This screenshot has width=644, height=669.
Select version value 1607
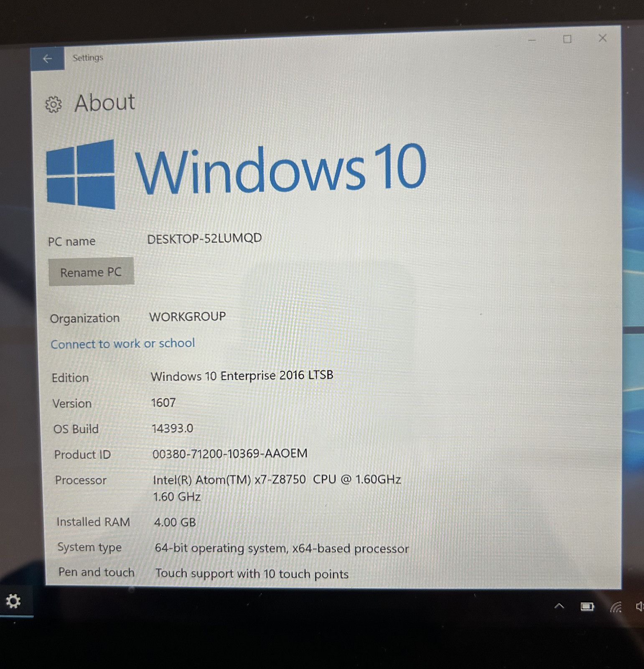click(163, 403)
